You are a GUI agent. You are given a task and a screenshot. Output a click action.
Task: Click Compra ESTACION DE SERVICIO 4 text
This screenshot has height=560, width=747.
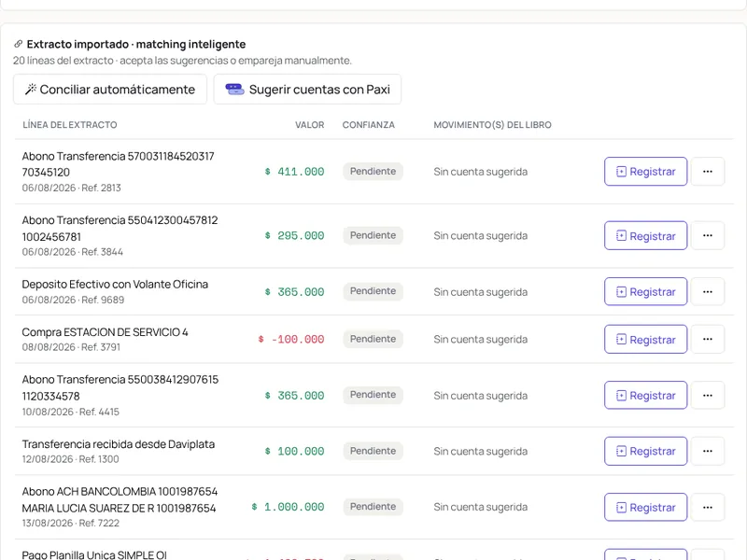[105, 332]
